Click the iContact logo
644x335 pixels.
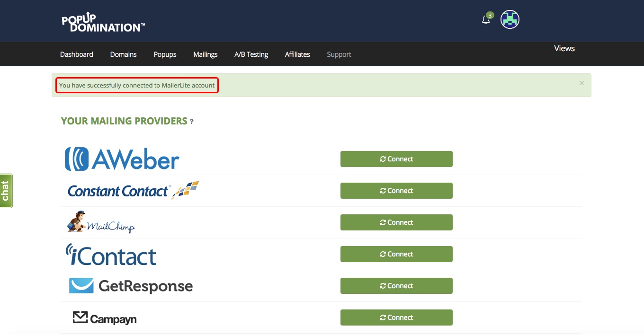coord(111,255)
